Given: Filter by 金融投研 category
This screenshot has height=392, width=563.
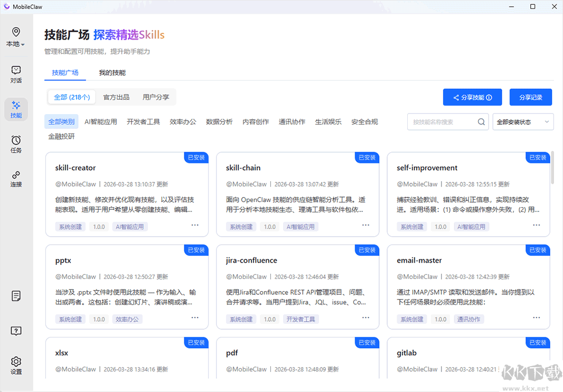Looking at the screenshot, I should coord(61,136).
